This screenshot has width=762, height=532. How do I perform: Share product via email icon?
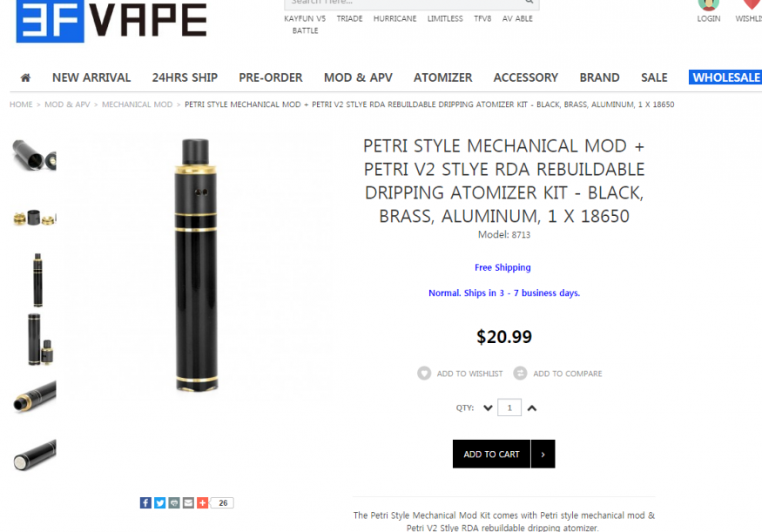(x=189, y=503)
